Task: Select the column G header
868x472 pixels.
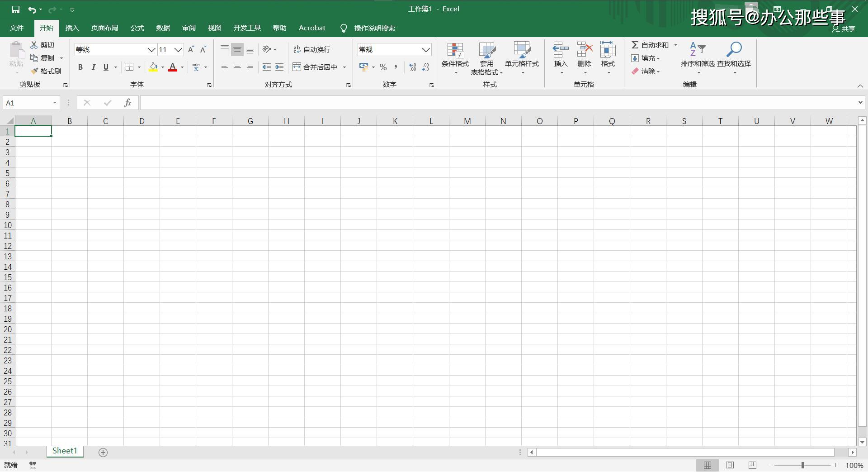Action: click(x=250, y=121)
